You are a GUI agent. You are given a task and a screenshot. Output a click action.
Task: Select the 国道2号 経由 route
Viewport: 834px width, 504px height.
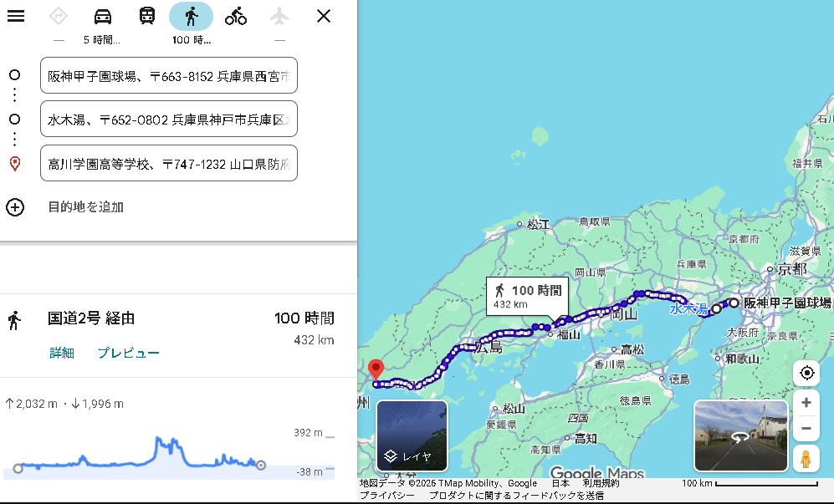tap(91, 318)
